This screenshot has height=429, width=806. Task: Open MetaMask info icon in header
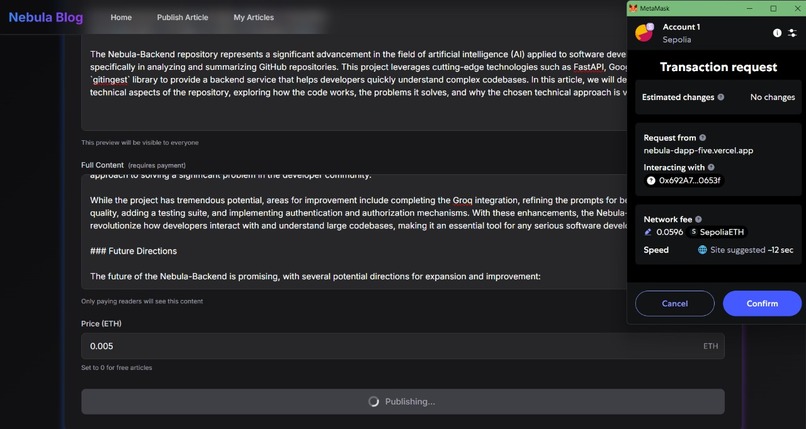click(777, 33)
